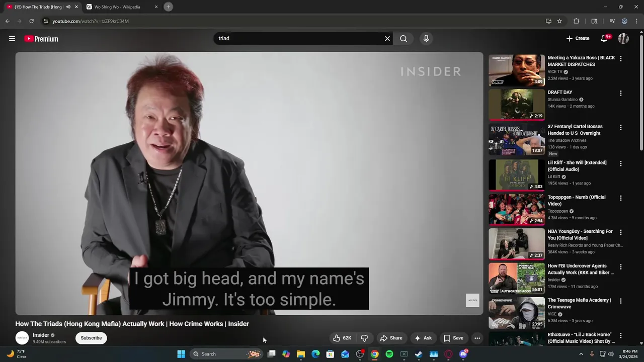Share this video
This screenshot has height=362, width=644.
391,338
